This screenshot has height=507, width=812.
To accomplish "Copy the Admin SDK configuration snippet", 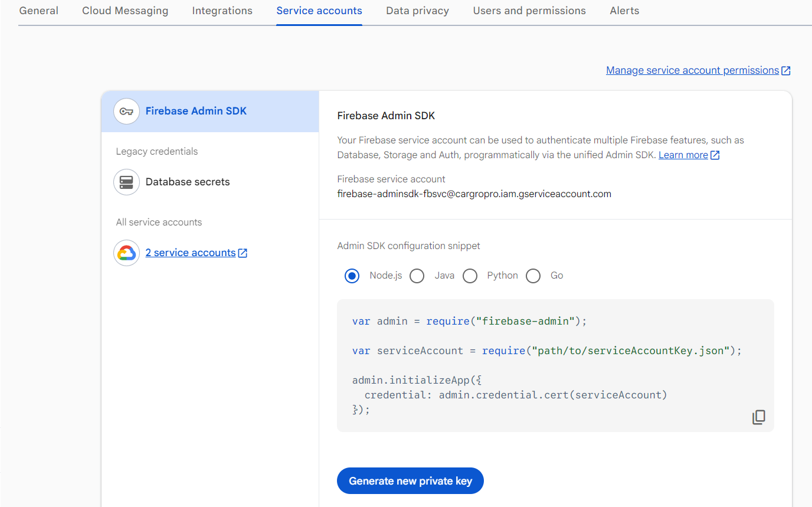I will [x=759, y=417].
